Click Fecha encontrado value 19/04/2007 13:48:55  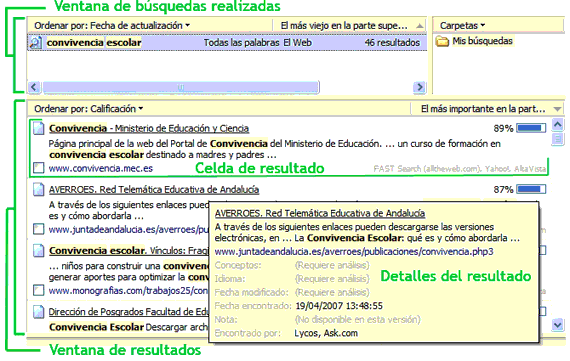pyautogui.click(x=339, y=306)
